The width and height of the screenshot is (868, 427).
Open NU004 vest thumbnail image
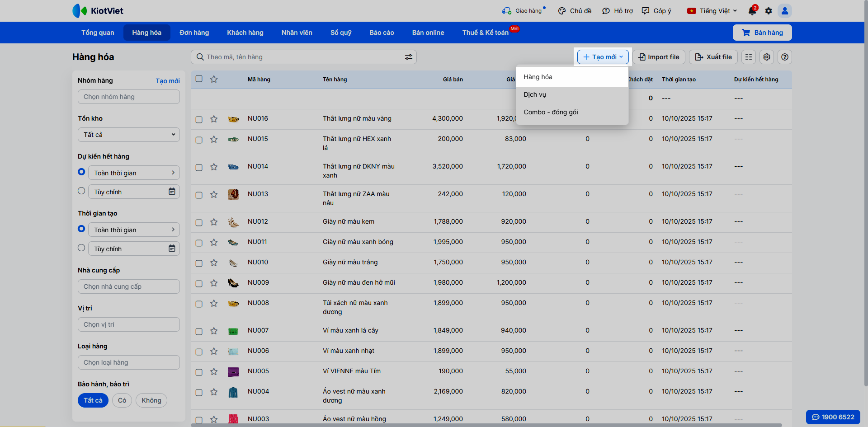[233, 392]
